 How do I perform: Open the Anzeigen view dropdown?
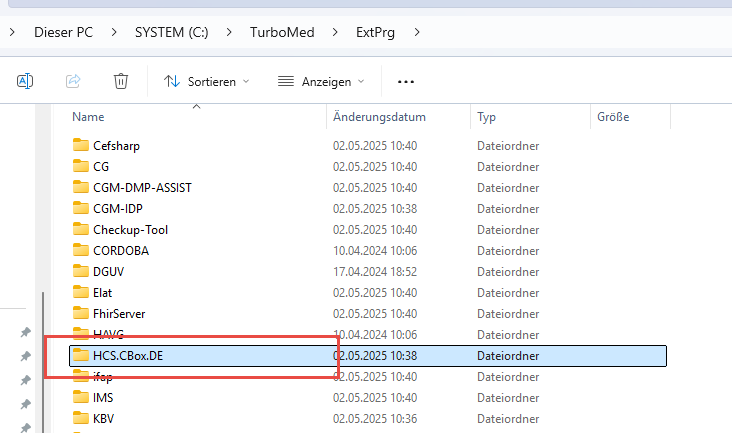pyautogui.click(x=321, y=81)
